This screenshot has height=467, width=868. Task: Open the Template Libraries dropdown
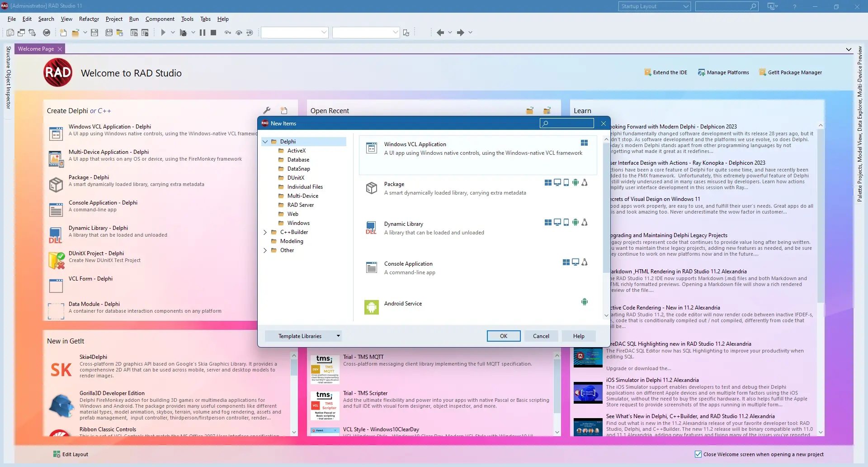point(303,336)
